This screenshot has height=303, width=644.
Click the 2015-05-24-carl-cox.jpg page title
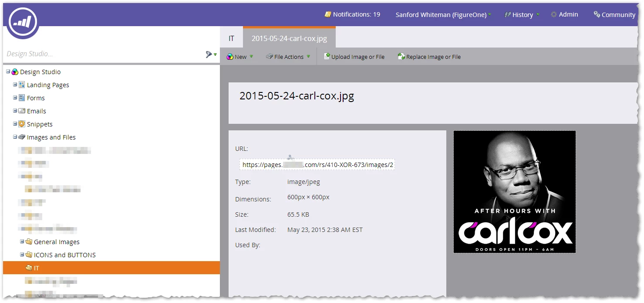tap(297, 96)
